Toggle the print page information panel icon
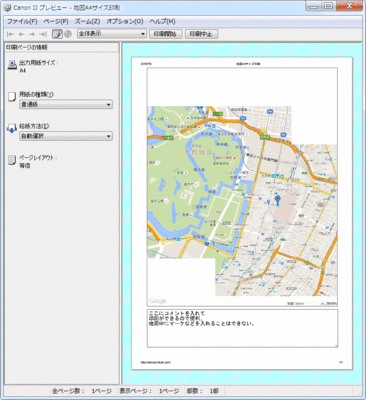The height and width of the screenshot is (400, 366). (58, 34)
